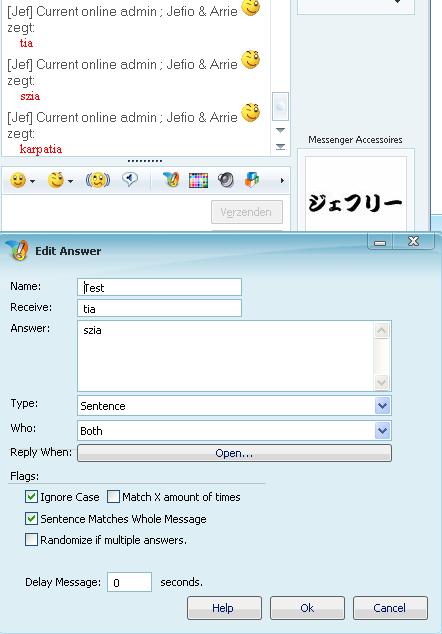Click the Messenger Plus brush icon in toolbar
This screenshot has width=442, height=634.
pos(171,180)
